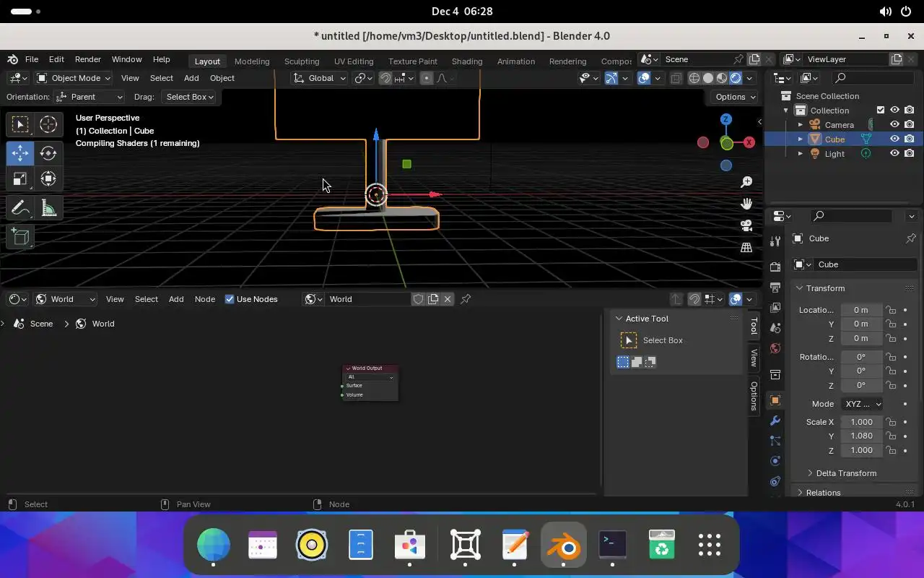This screenshot has height=578, width=924.
Task: Select the Measure ruler tool
Action: tap(48, 209)
